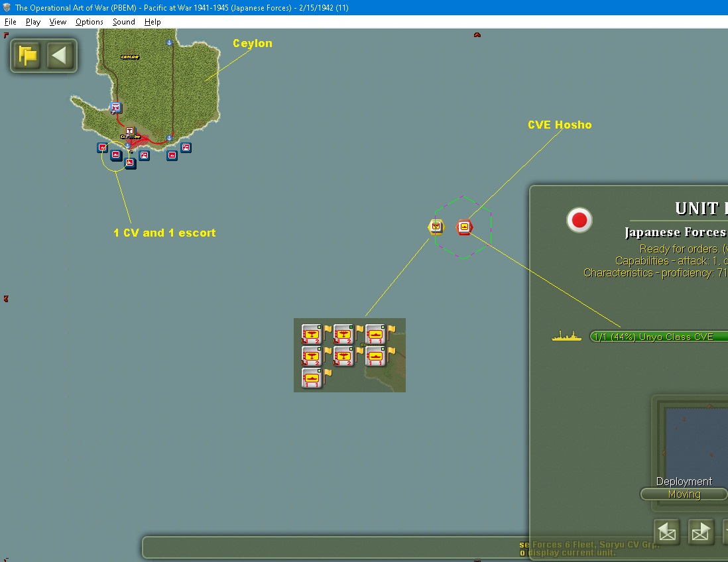The image size is (728, 562).
Task: Click the 'Japanese Forces' panel heading
Action: point(676,232)
